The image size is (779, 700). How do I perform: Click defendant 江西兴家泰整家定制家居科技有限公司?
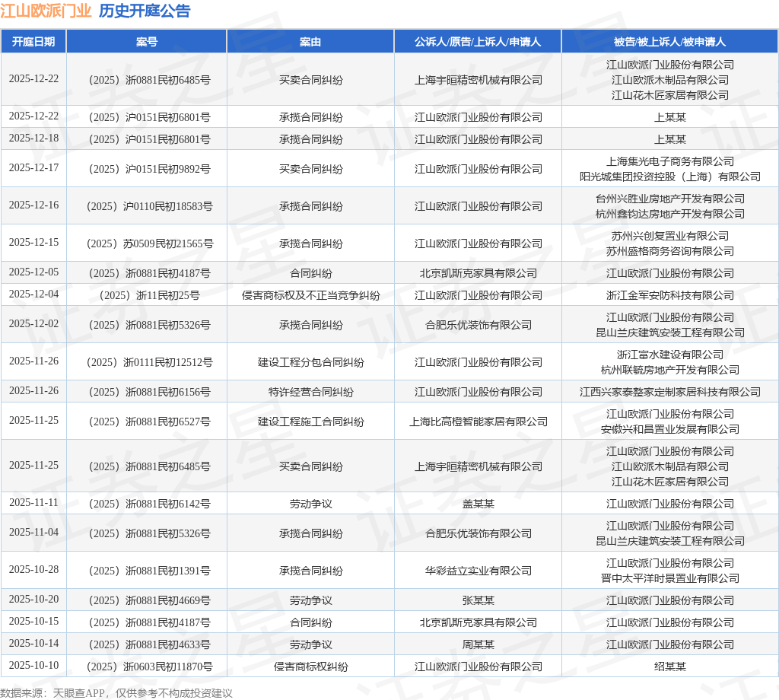point(669,393)
